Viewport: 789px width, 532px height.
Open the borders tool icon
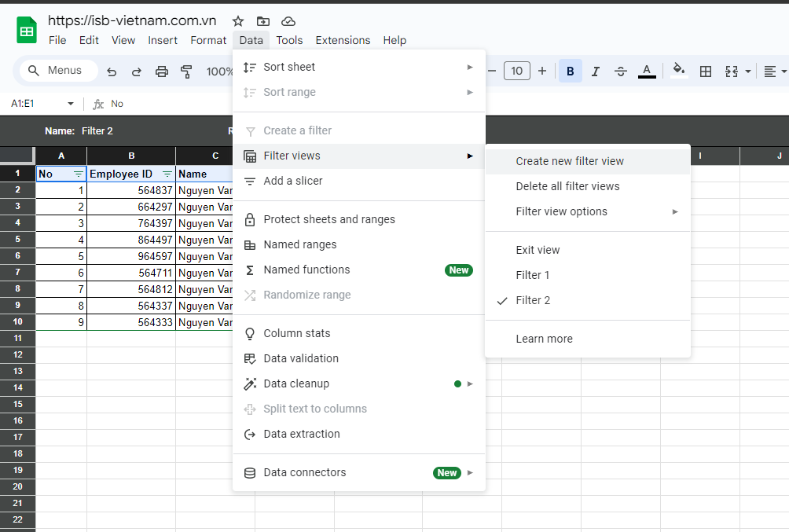(x=706, y=72)
